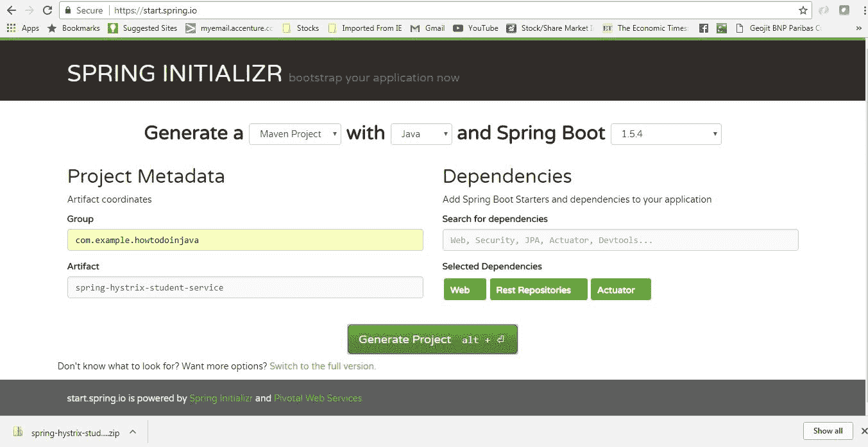Viewport: 868px width, 447px height.
Task: Open the myemail.accenture bookmark
Action: [229, 28]
